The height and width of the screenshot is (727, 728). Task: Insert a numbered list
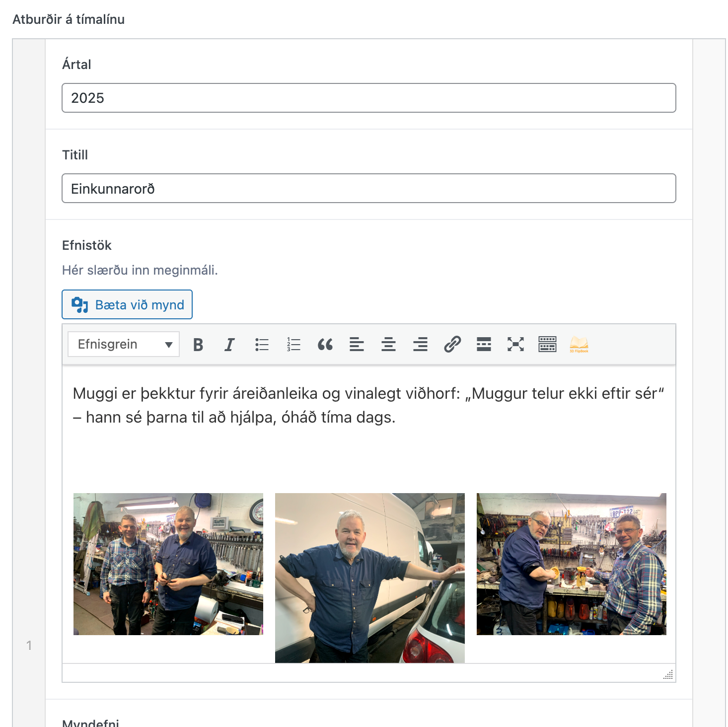click(293, 344)
